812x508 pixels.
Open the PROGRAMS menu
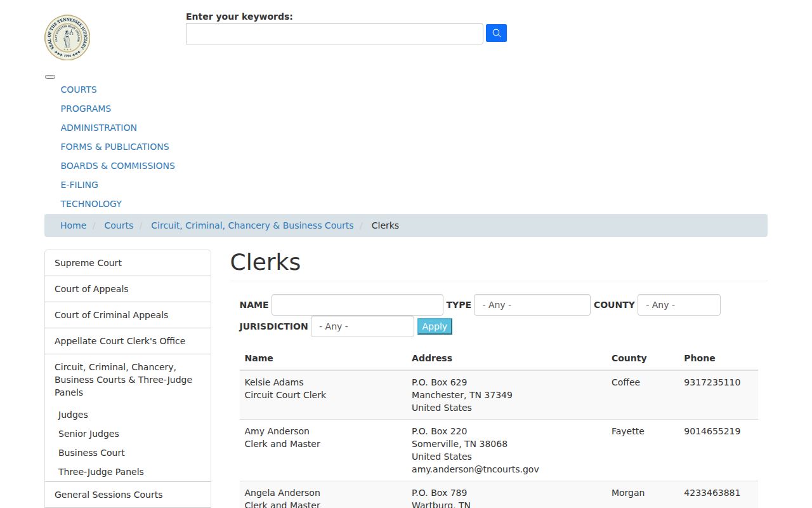point(86,109)
